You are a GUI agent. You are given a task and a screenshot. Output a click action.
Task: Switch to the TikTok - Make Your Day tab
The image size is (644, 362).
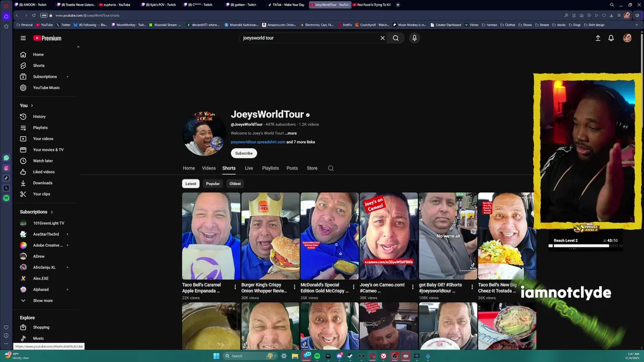pos(287,5)
